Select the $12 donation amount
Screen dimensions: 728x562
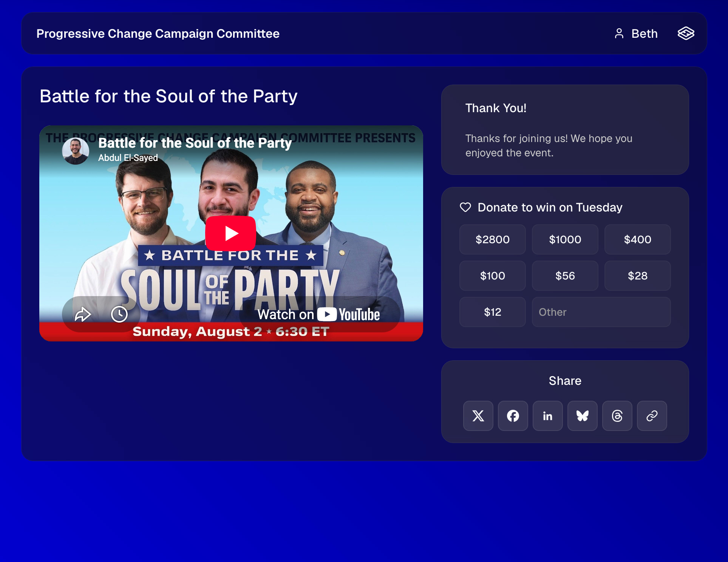492,312
